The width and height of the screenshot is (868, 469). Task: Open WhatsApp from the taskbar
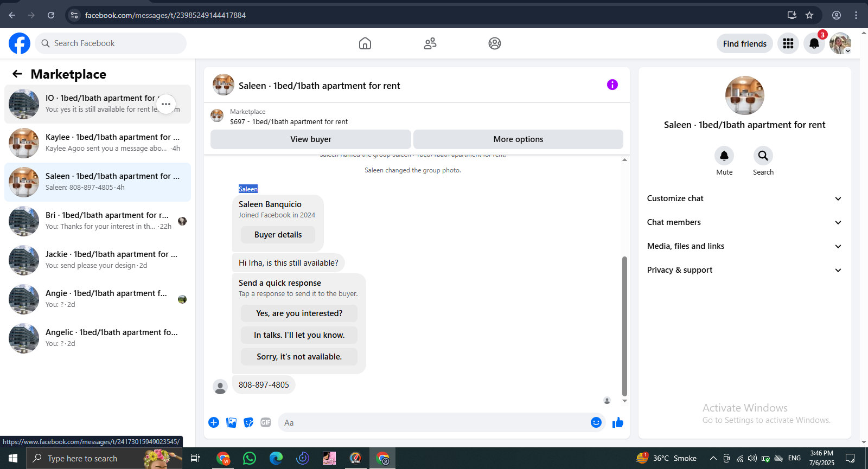[x=250, y=458]
